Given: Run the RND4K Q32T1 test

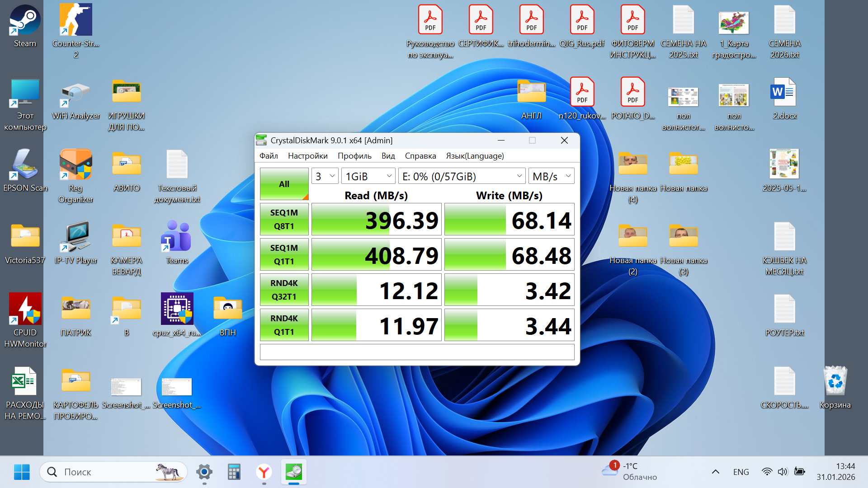Looking at the screenshot, I should click(x=284, y=290).
